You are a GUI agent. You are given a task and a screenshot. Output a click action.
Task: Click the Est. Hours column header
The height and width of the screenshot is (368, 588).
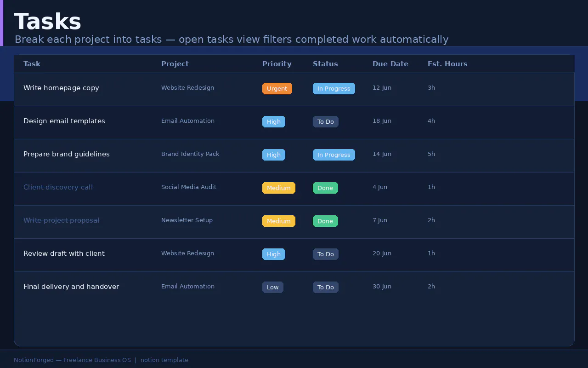click(447, 64)
